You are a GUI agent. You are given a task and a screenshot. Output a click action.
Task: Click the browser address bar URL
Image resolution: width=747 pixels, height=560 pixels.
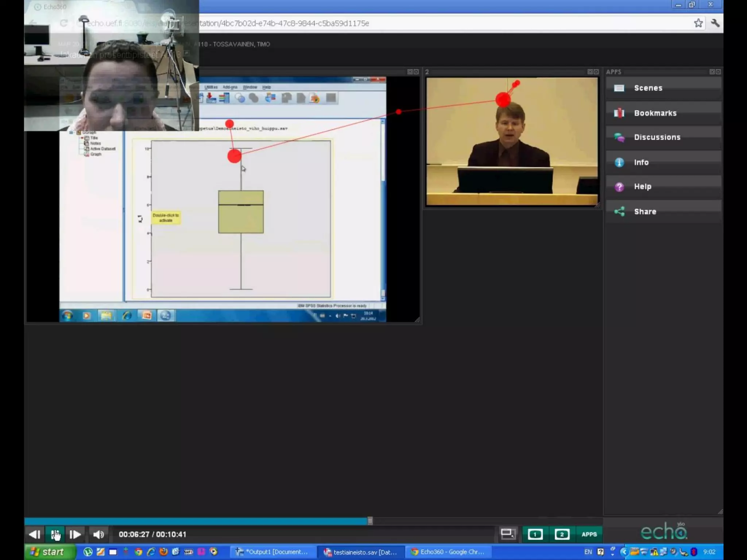(x=285, y=23)
